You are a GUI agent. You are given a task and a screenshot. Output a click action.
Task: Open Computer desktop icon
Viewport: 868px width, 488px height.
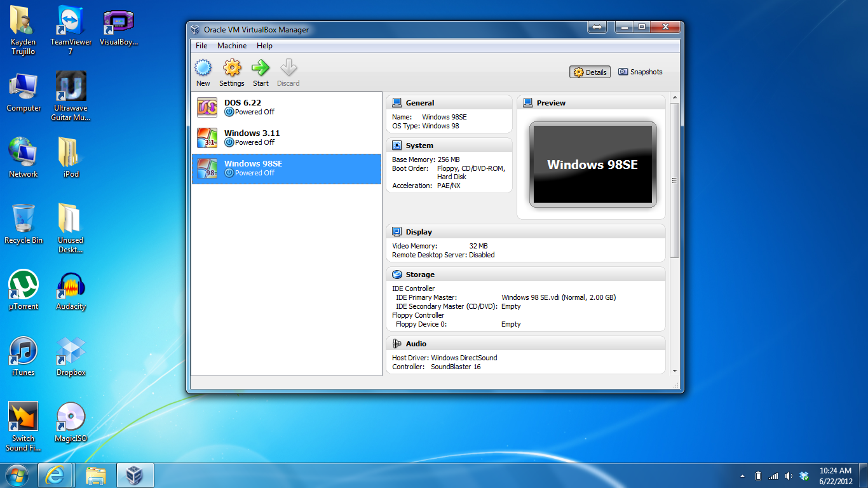click(x=24, y=92)
